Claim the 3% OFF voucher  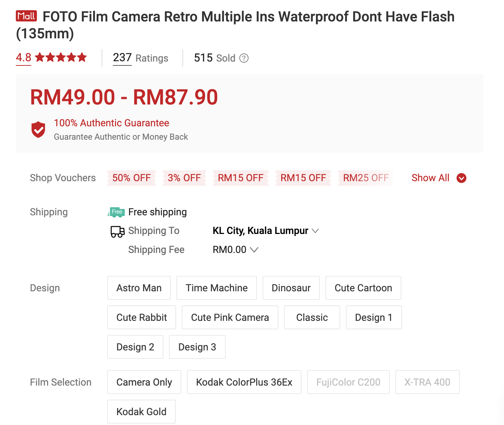point(184,178)
